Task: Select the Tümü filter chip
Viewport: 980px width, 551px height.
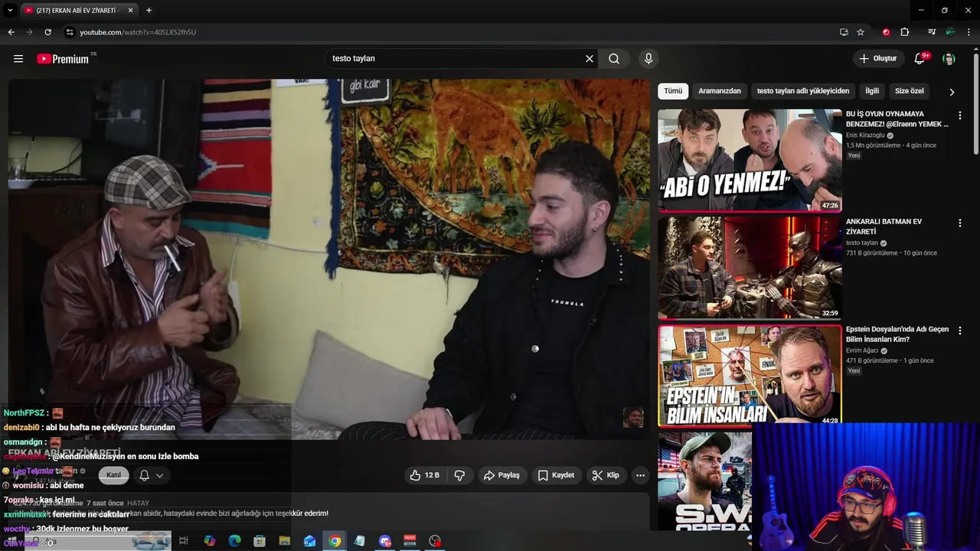Action: pos(673,91)
